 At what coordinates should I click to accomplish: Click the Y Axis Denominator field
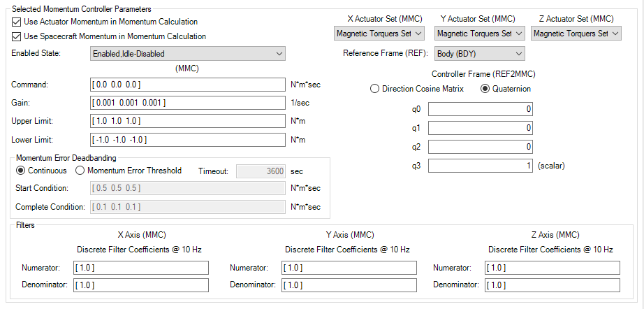(x=349, y=285)
